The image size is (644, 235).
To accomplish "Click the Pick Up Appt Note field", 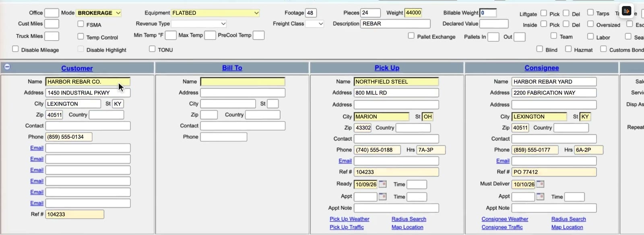I will point(396,208).
